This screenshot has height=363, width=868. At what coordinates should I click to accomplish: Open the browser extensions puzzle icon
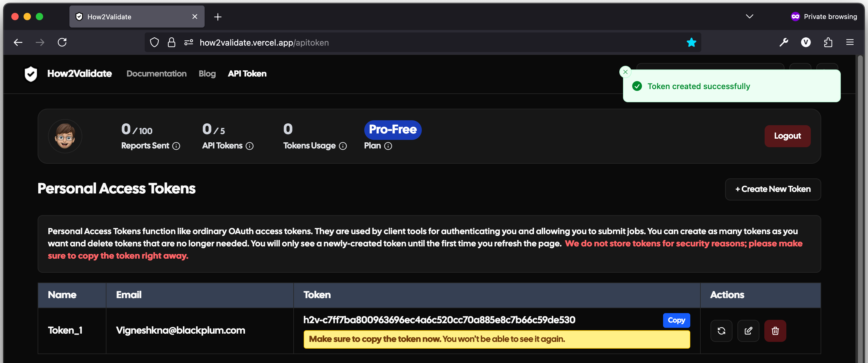828,43
